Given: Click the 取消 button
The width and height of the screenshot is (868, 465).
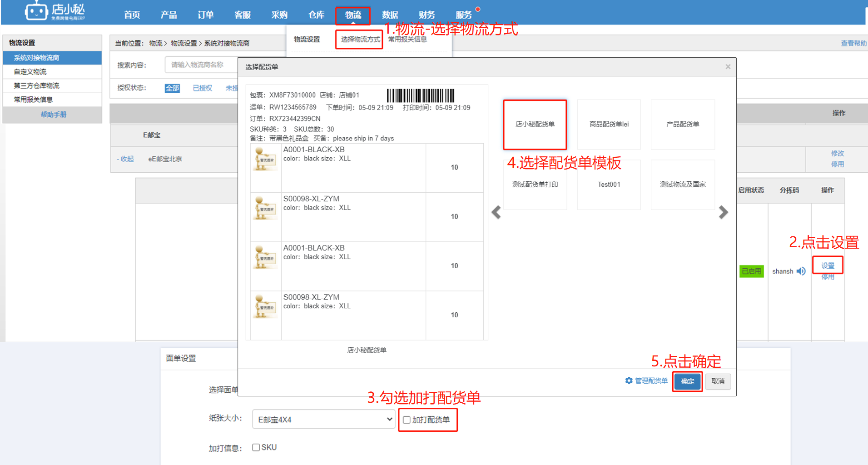Looking at the screenshot, I should [718, 381].
